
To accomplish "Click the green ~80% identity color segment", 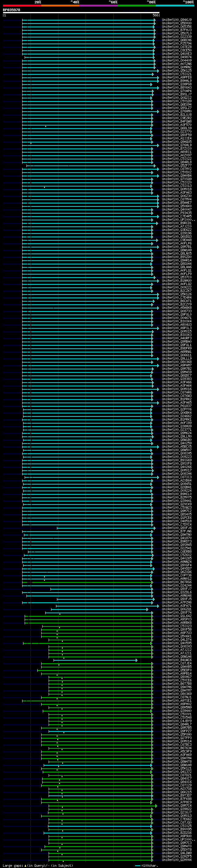I will point(137,6).
